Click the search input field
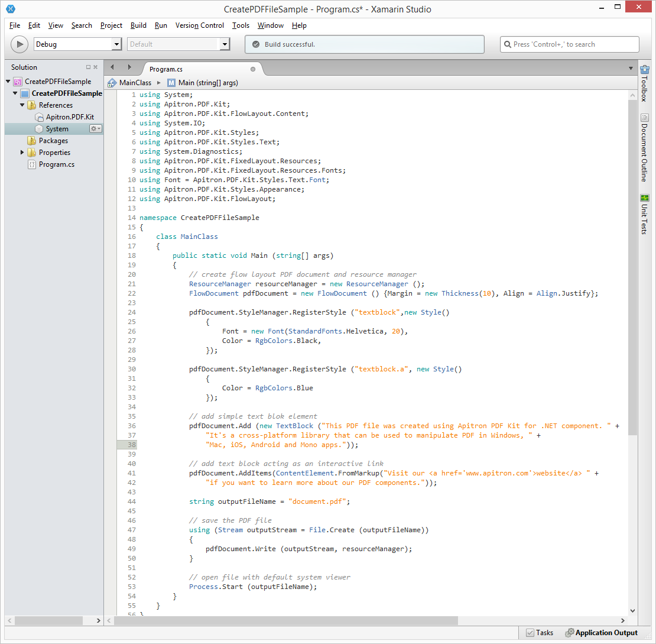This screenshot has width=656, height=644. (570, 44)
